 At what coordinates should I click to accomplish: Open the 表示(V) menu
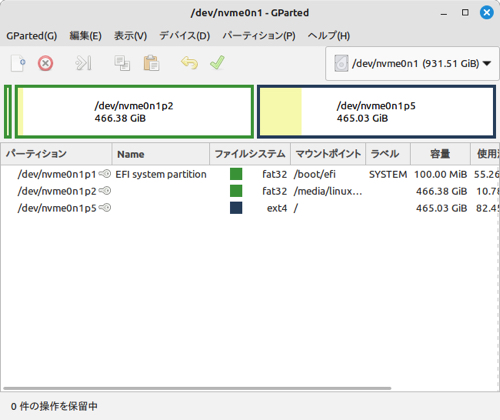tap(130, 36)
